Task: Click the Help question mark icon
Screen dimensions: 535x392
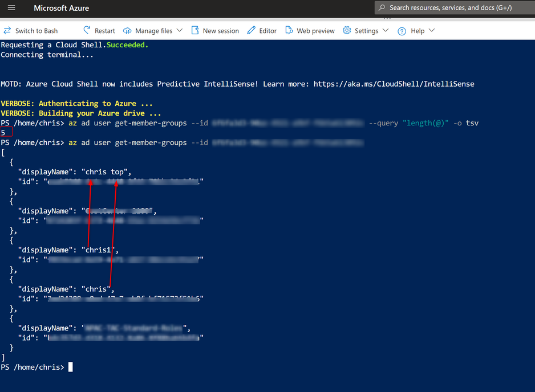Action: (402, 31)
